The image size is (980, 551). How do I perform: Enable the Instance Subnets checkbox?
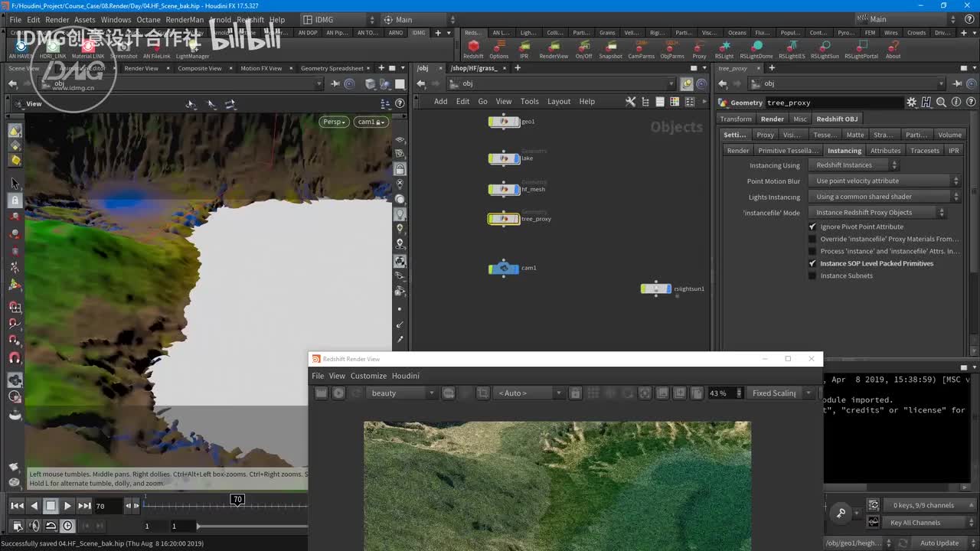812,275
